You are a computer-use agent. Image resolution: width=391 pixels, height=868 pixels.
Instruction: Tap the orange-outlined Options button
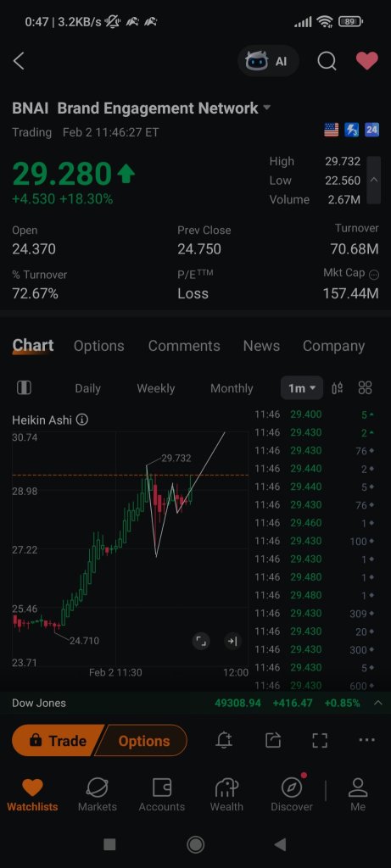pos(142,740)
